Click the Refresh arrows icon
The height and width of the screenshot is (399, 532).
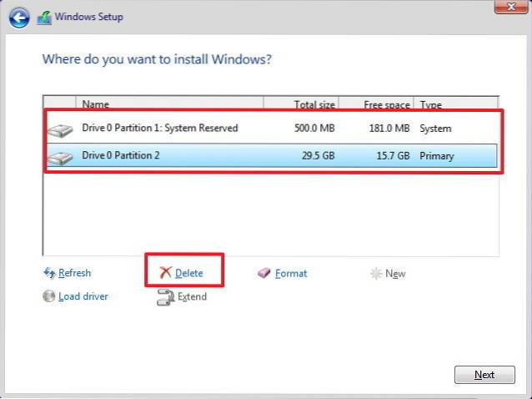[x=49, y=273]
